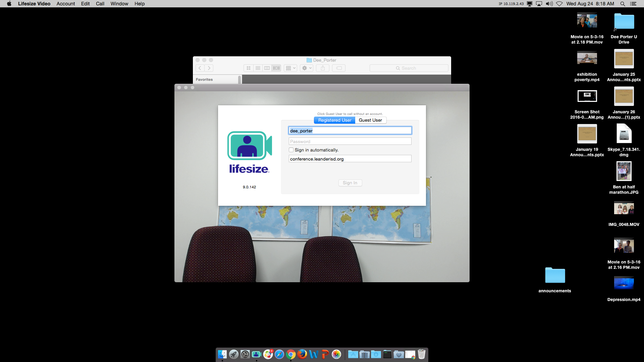Image resolution: width=644 pixels, height=362 pixels.
Task: Open the Finder action gear menu
Action: click(306, 68)
